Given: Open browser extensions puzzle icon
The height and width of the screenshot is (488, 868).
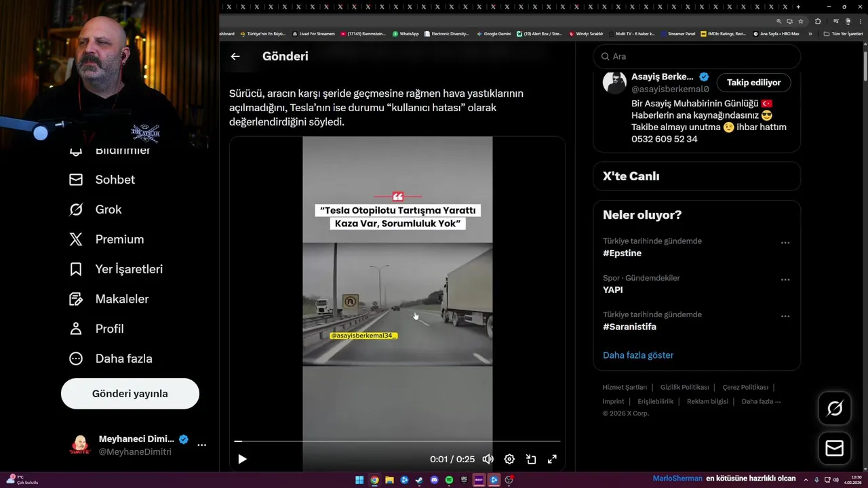Looking at the screenshot, I should click(x=818, y=21).
